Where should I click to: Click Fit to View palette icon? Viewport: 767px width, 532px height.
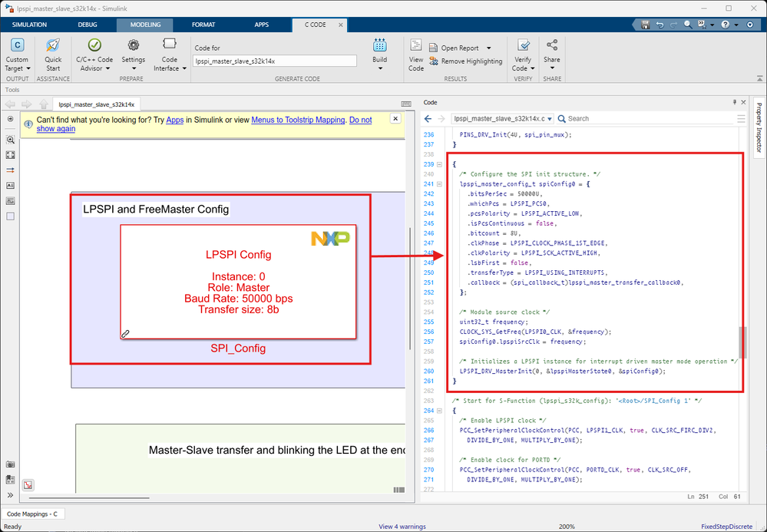10,155
